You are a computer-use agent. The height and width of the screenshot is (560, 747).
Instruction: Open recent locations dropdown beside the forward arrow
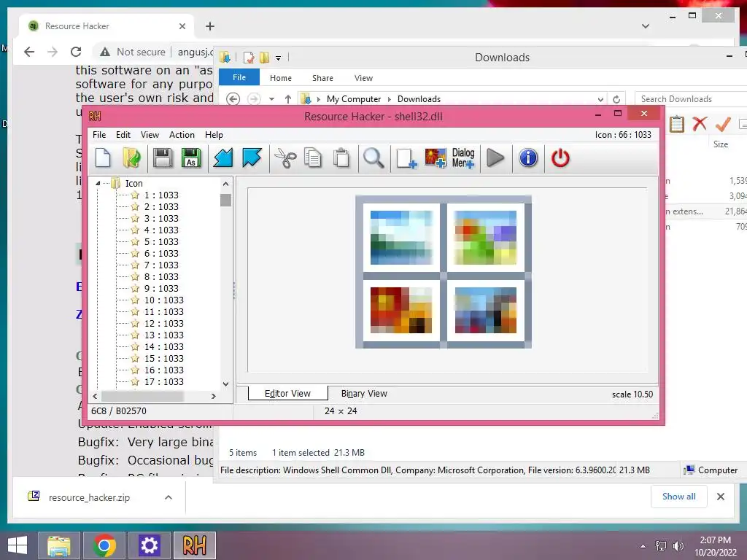coord(271,99)
